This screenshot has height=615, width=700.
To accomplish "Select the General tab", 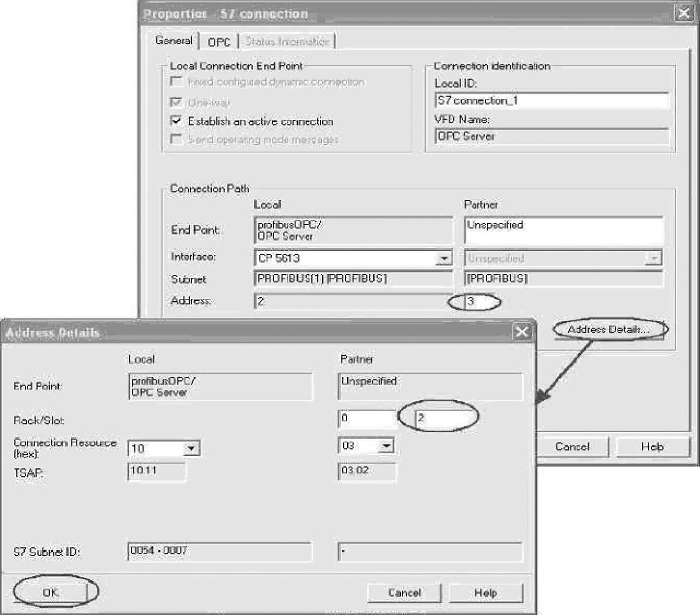I will (174, 41).
